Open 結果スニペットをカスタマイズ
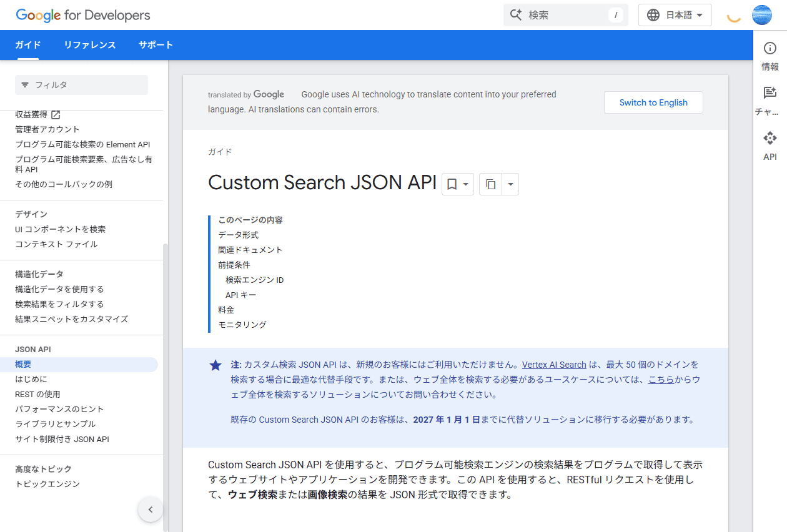 [x=71, y=319]
